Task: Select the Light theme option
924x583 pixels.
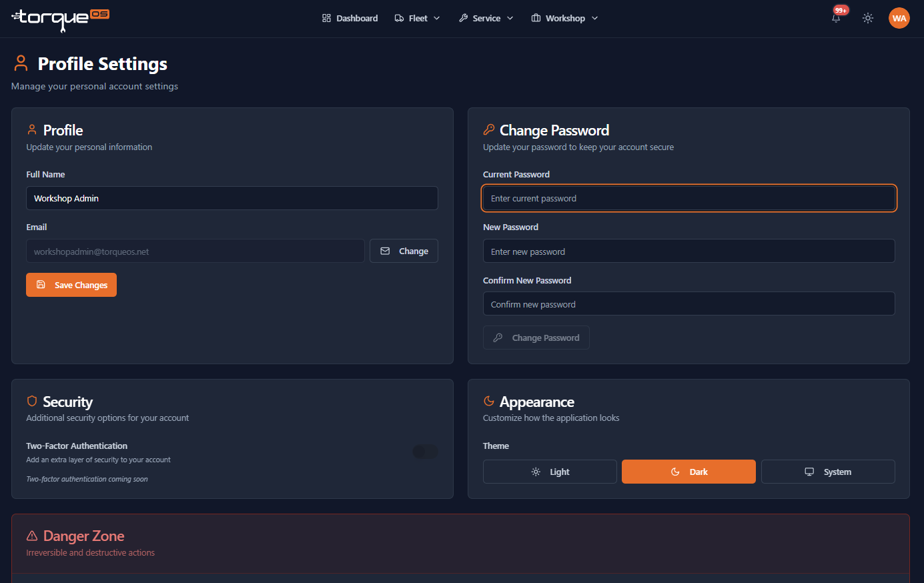Action: [x=550, y=472]
